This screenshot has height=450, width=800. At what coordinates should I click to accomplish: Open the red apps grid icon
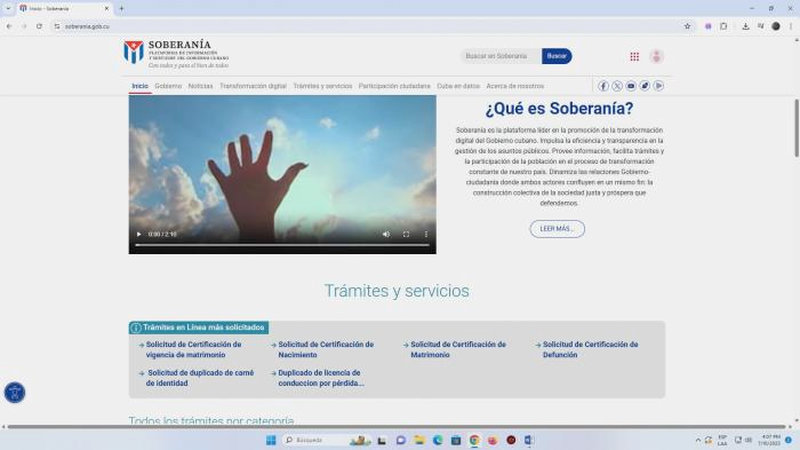tap(634, 57)
